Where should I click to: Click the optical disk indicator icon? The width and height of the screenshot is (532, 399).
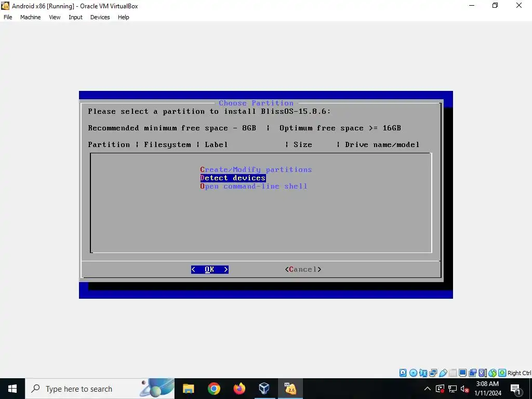click(x=413, y=373)
